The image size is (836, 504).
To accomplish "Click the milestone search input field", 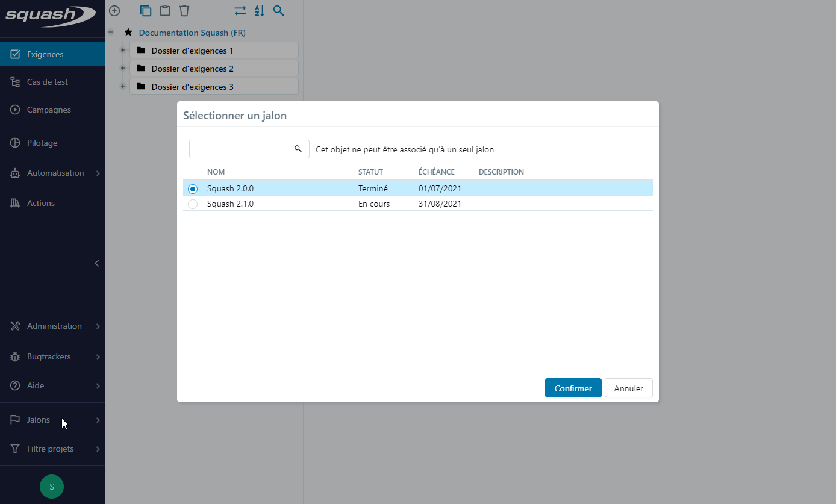I will pyautogui.click(x=241, y=149).
